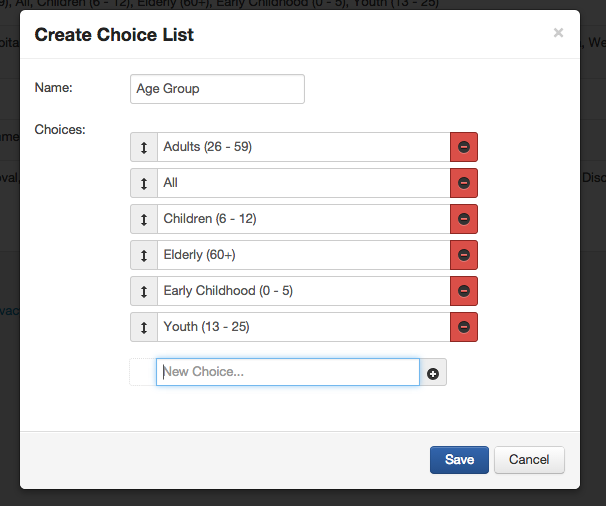Delete the Youth (13 - 25) choice
Screen dimensions: 606x506
463,327
